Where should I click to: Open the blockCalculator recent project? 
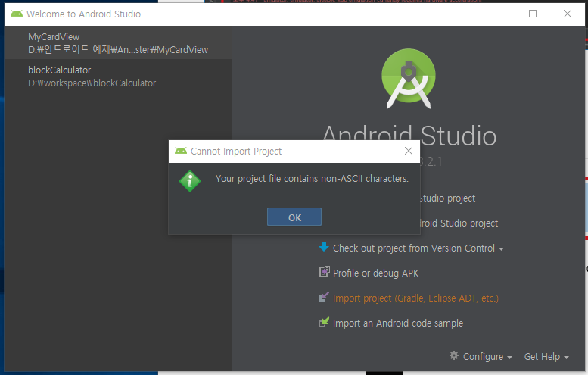(118, 77)
